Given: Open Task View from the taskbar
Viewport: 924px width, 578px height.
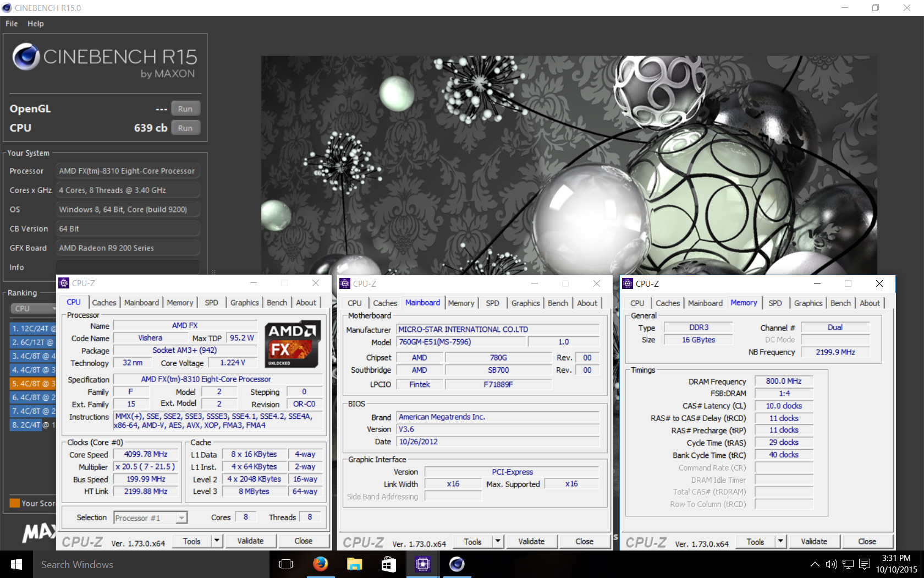Looking at the screenshot, I should (286, 564).
